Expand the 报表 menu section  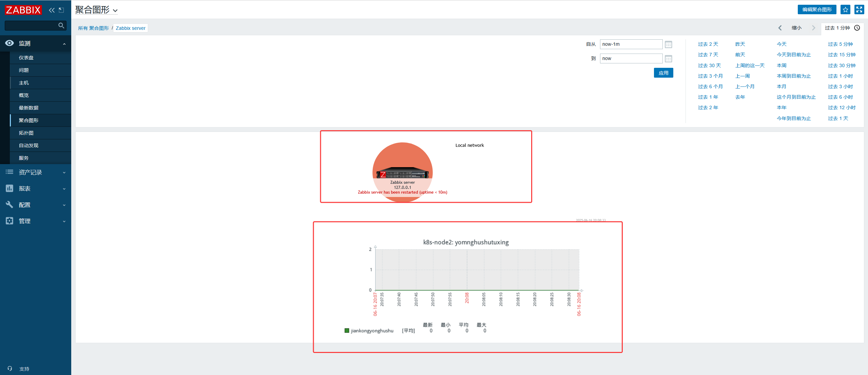(x=64, y=189)
